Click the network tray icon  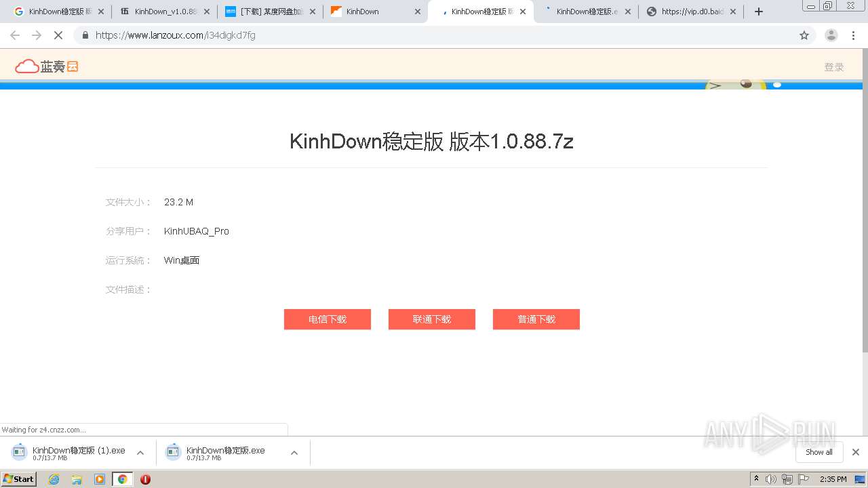tap(787, 479)
